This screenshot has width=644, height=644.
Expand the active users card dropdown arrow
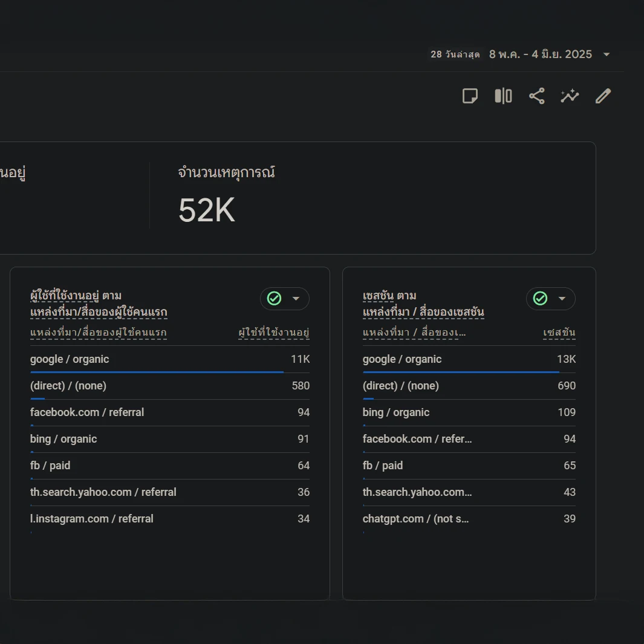click(x=296, y=299)
